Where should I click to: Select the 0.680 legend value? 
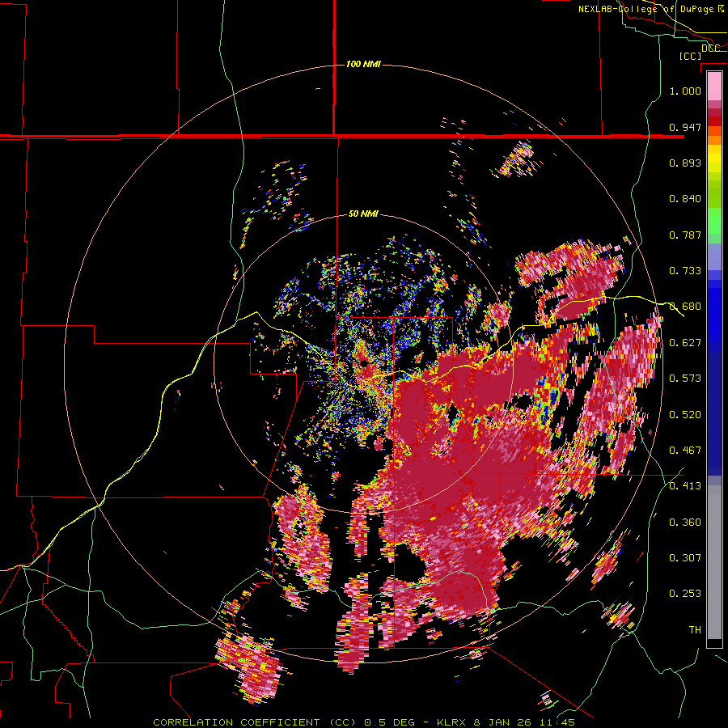(685, 307)
